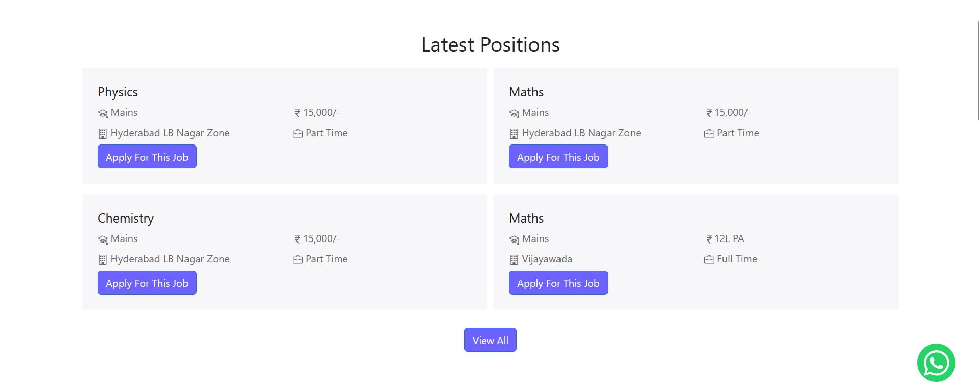This screenshot has height=386, width=980.
Task: Apply for the Maths job in Vijayawada
Action: pos(558,283)
